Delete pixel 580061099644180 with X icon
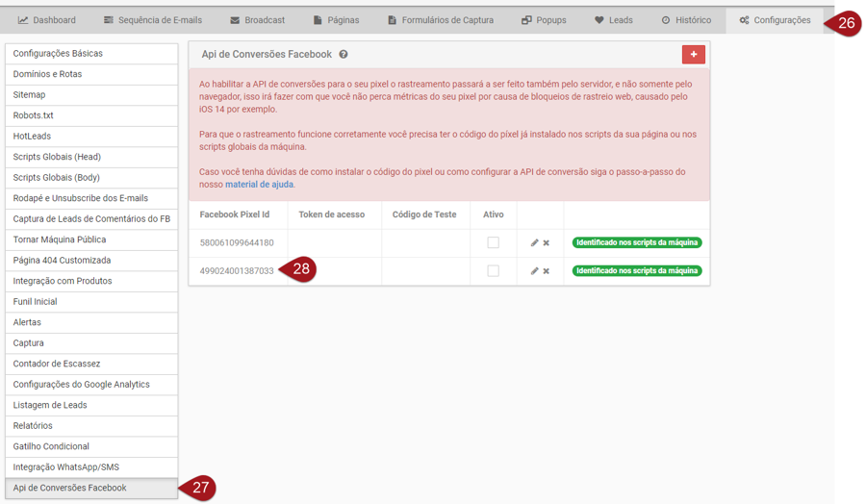 [x=547, y=243]
